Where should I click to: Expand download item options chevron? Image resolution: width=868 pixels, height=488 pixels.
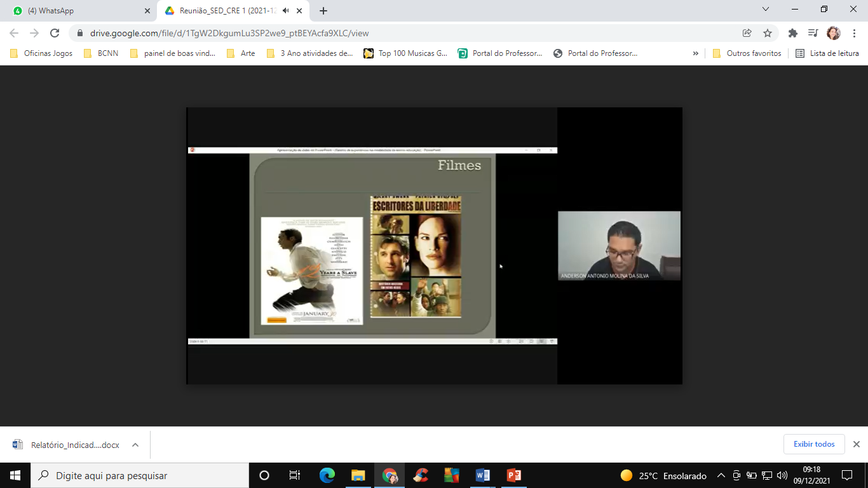coord(135,445)
